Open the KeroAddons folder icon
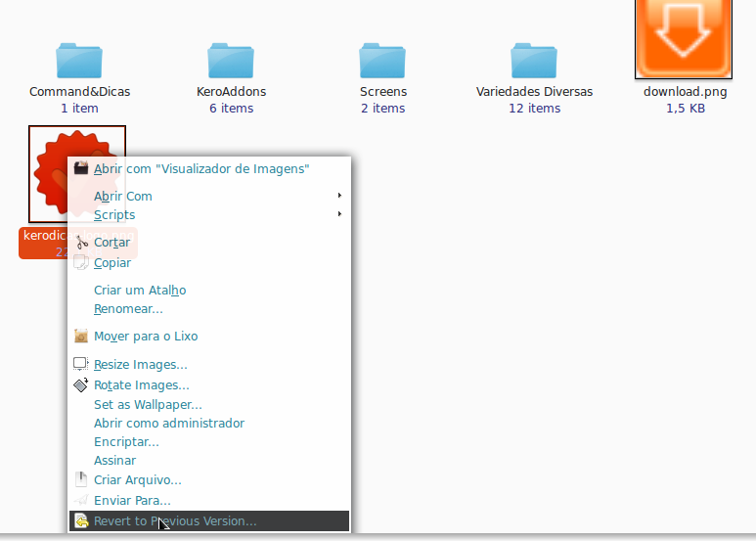The image size is (756, 541). (231, 61)
